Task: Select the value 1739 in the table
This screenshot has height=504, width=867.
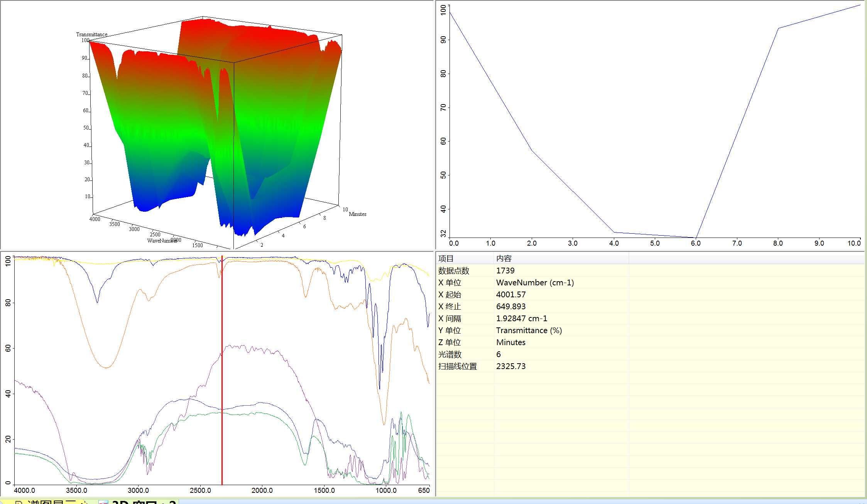Action: pyautogui.click(x=505, y=271)
